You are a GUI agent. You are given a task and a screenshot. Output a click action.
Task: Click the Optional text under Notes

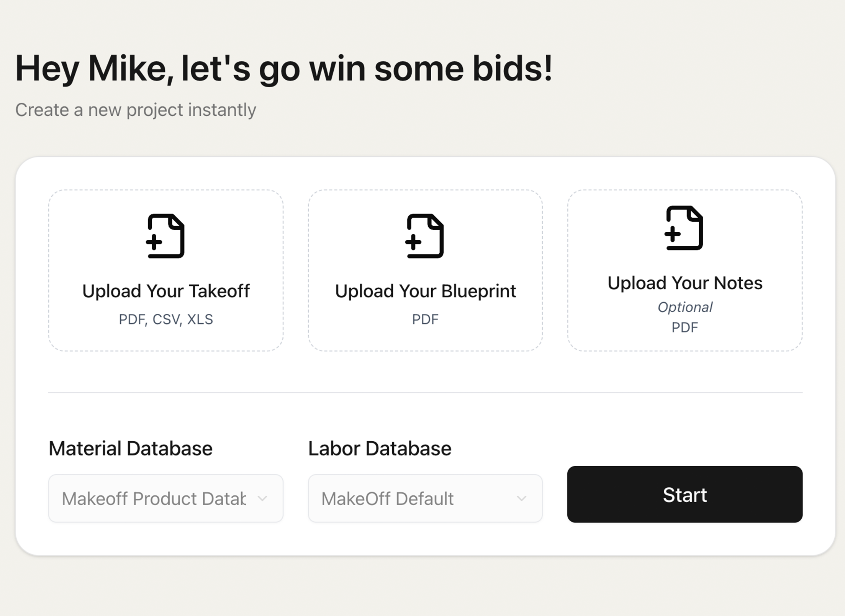coord(685,307)
